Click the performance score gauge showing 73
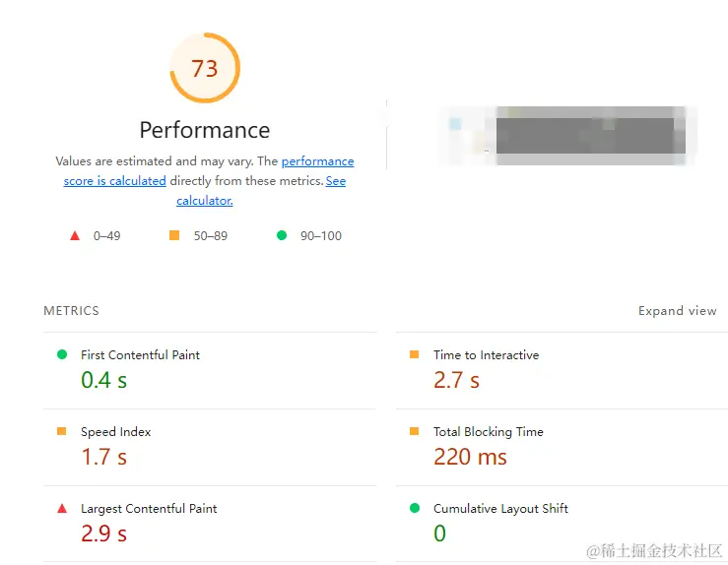728x565 pixels. 205,68
